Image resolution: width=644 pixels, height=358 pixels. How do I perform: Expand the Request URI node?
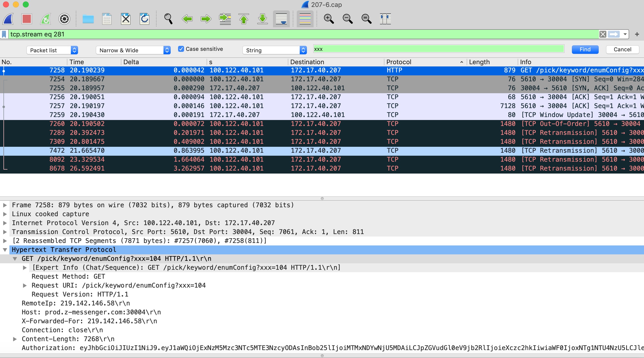pos(25,286)
